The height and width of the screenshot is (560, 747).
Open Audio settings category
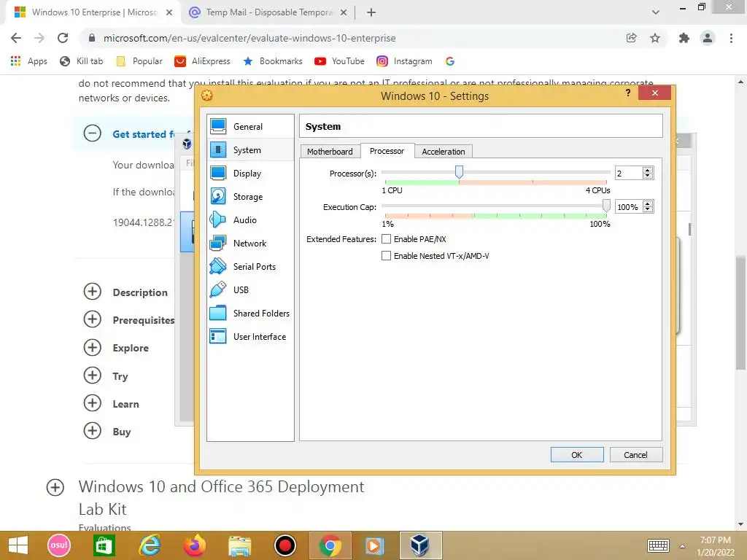250,219
